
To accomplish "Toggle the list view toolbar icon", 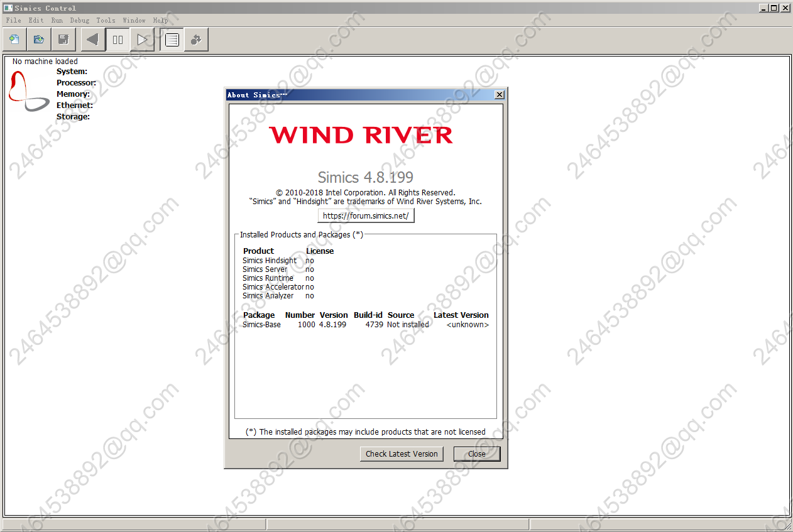I will click(172, 40).
